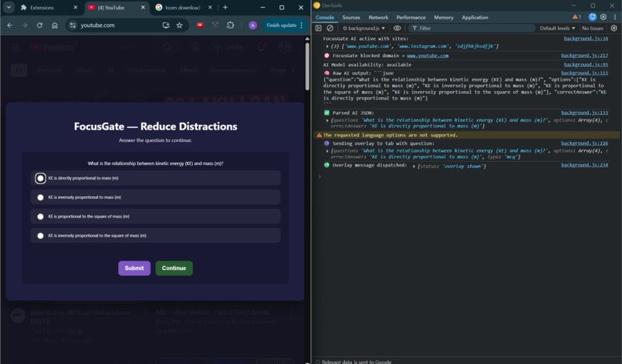
Task: Click the browser back arrow
Action: (10, 25)
